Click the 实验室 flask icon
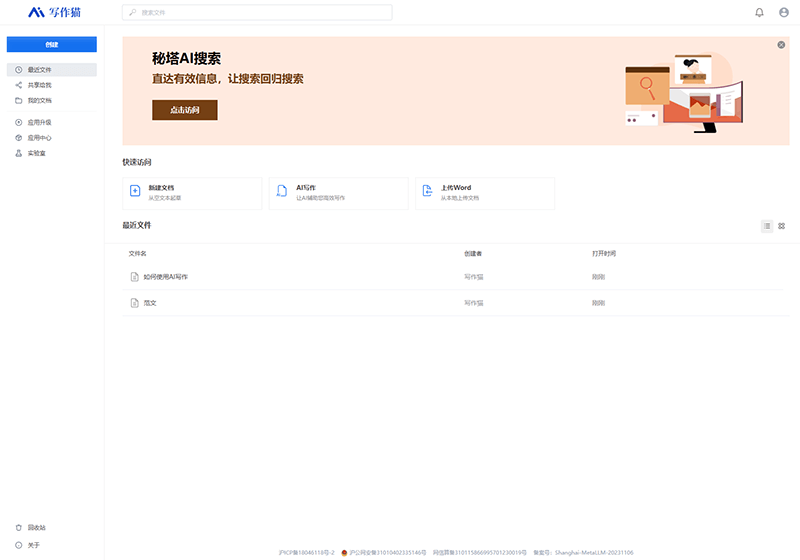The height and width of the screenshot is (560, 800). pos(19,153)
